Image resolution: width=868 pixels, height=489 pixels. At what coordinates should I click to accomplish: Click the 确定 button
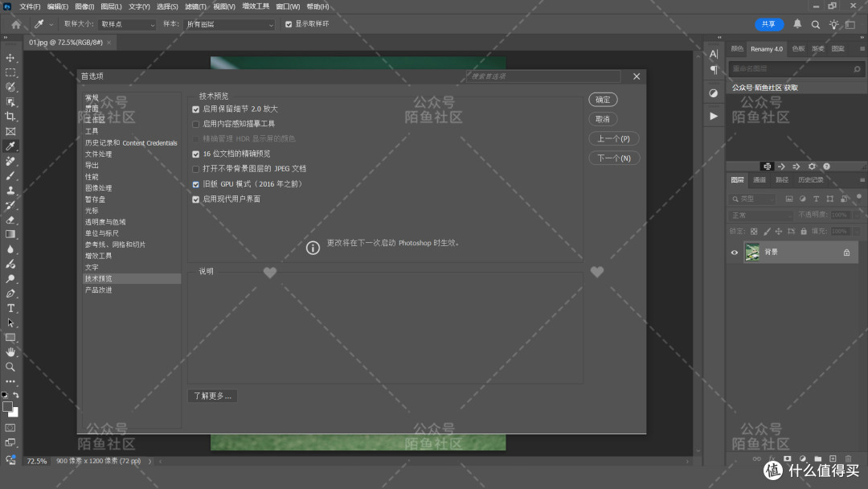[603, 100]
